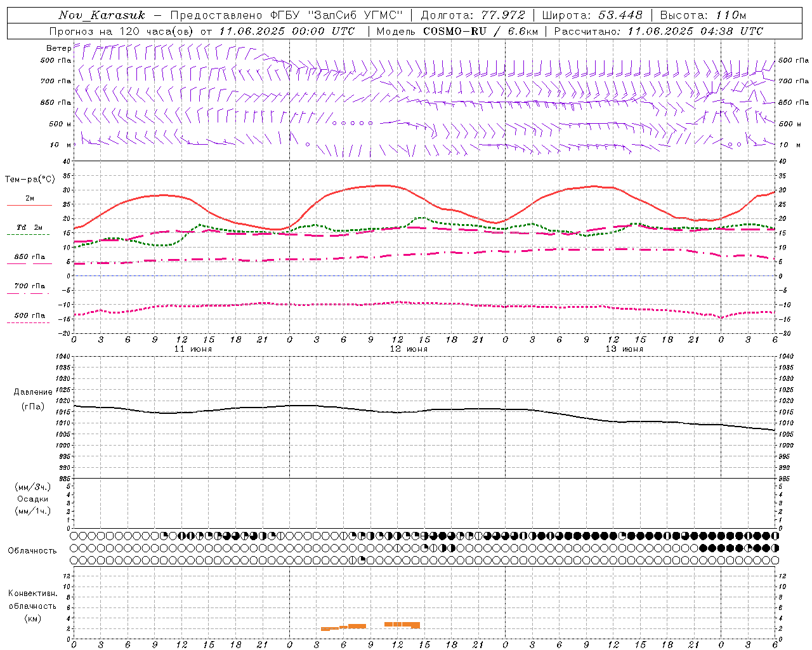Click the left 850 гПа wind level label
This screenshot has width=812, height=650.
tap(56, 102)
